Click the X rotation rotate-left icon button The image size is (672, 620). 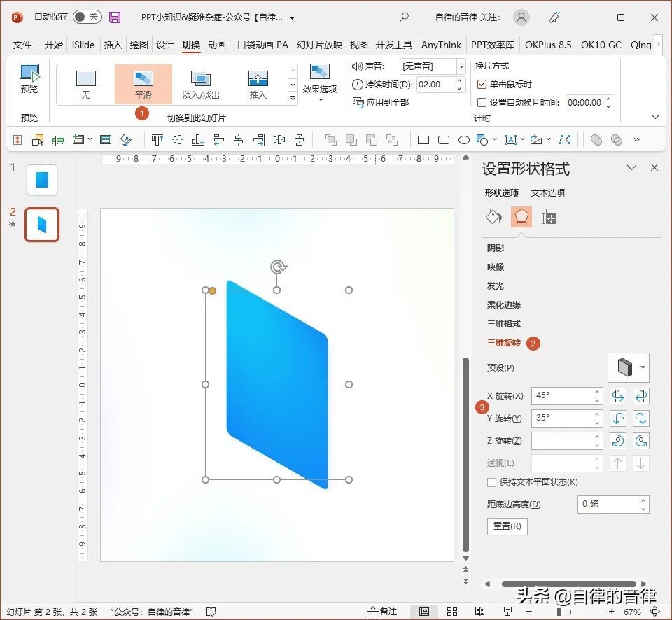click(618, 396)
